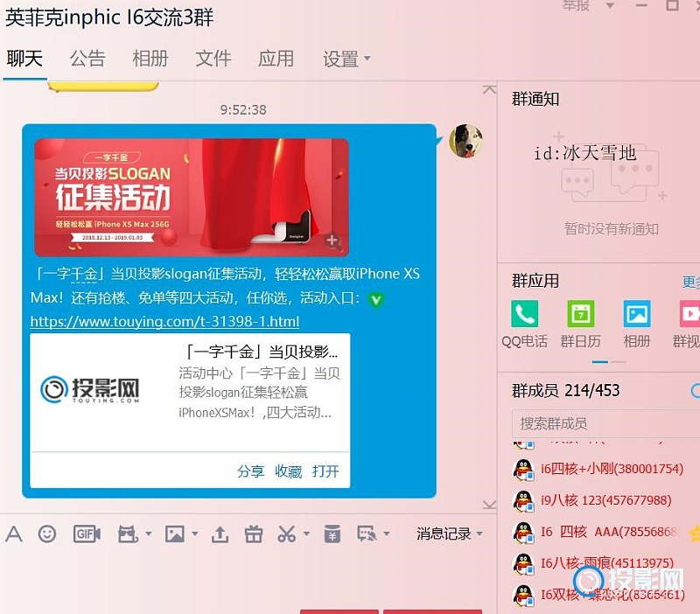Open 消息记录 message history

point(444,534)
